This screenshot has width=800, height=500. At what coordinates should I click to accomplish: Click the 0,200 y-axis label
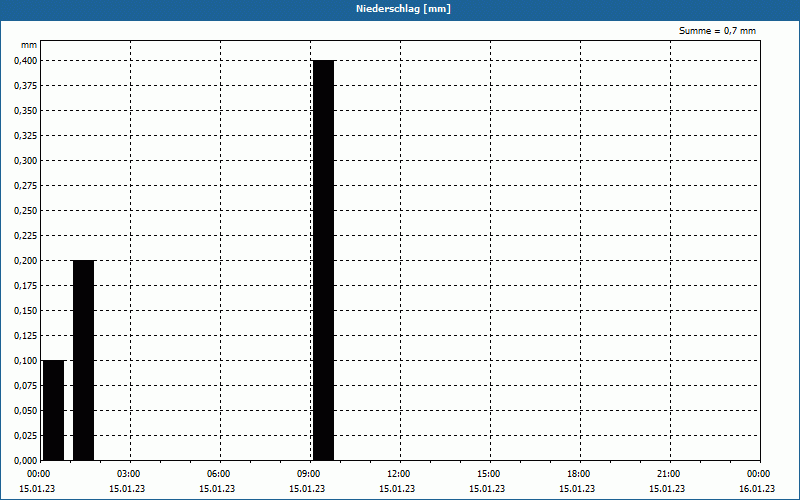point(26,261)
